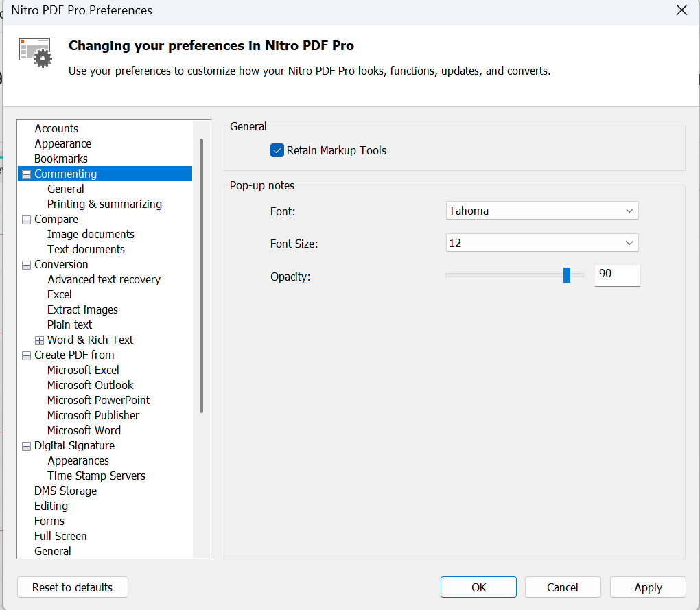Select DMS Storage in the tree
The image size is (700, 610).
(66, 491)
